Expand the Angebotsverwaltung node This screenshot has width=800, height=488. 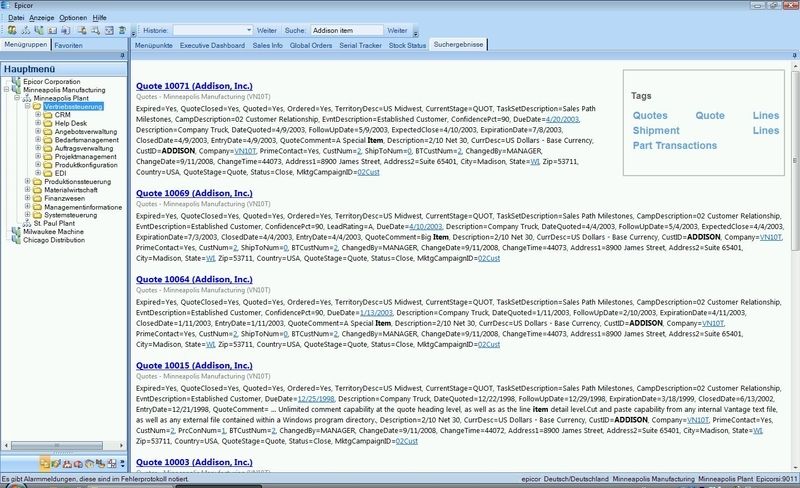point(38,131)
